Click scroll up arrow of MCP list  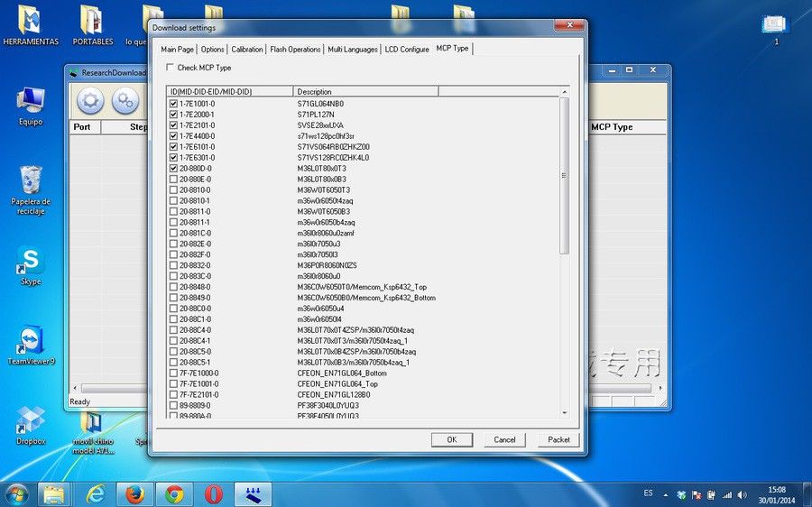tap(565, 92)
